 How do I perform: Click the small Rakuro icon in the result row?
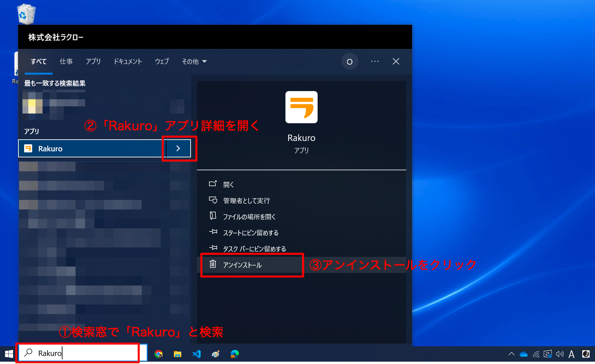coord(28,148)
